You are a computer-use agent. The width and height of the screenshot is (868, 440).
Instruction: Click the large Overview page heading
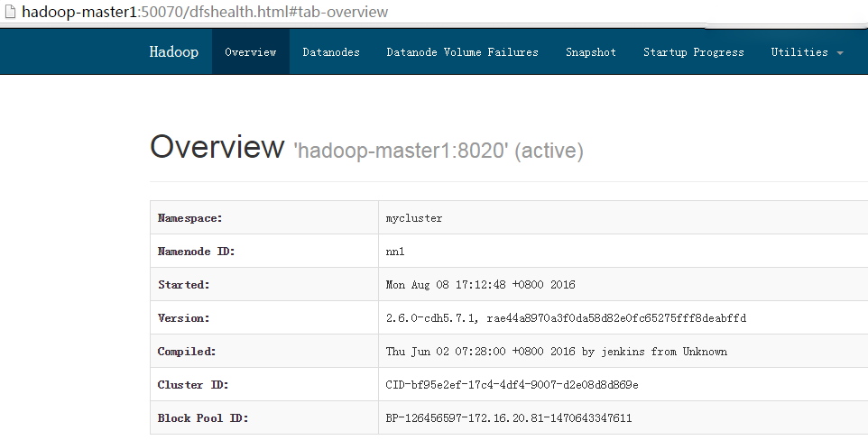[217, 147]
